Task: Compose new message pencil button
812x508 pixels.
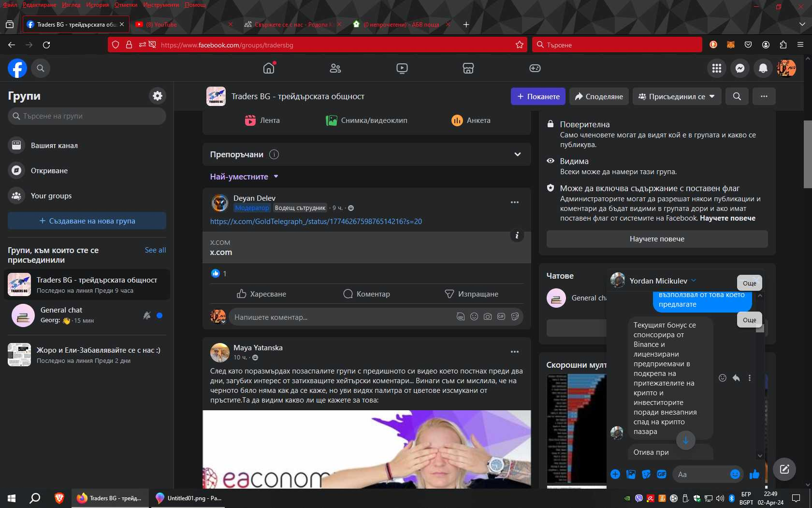Action: pos(784,469)
